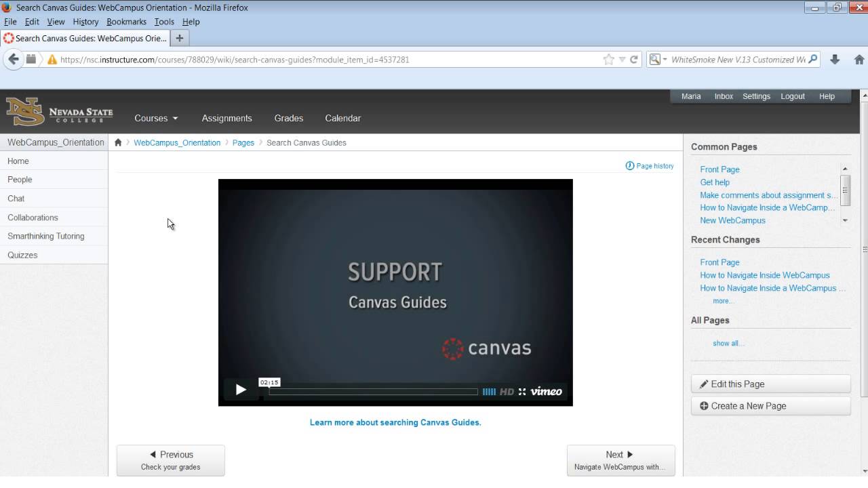Screen dimensions: 868x488
Task: Open the Edit menu
Action: pos(32,22)
